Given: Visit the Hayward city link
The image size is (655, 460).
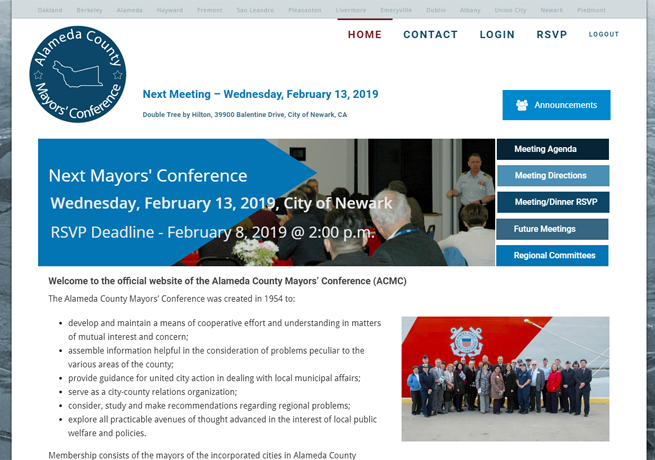Looking at the screenshot, I should tap(170, 10).
